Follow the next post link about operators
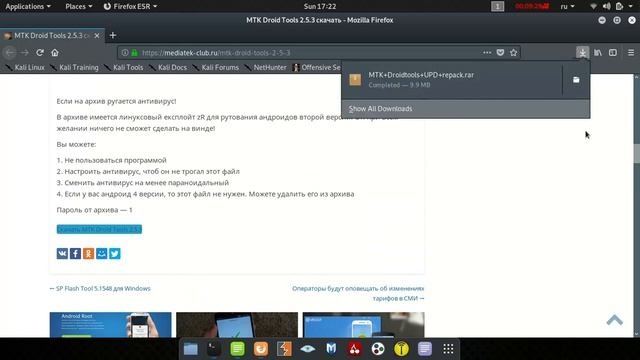The image size is (640, 360). (x=358, y=293)
